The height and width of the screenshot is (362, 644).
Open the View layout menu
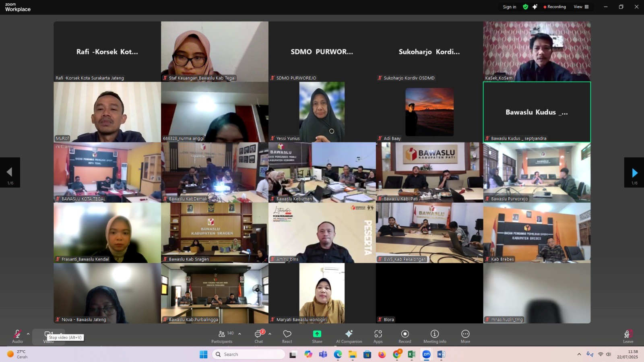[581, 7]
